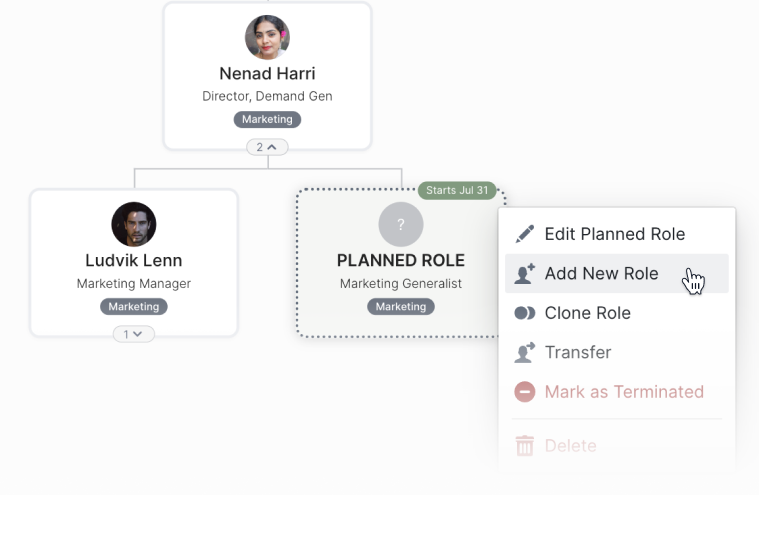The image size is (759, 543).
Task: Select Clone Role in the menu
Action: 587,313
